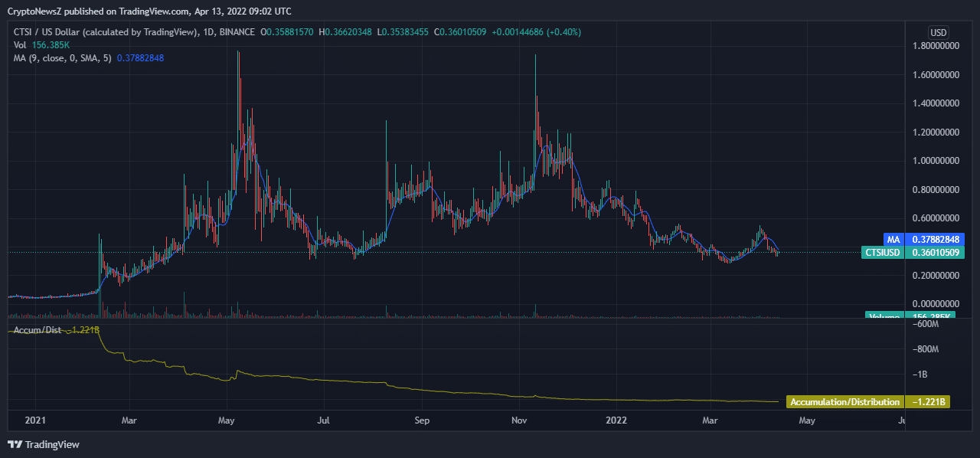Click the 2021 label on the time axis
Image resolution: width=980 pixels, height=458 pixels.
point(36,420)
